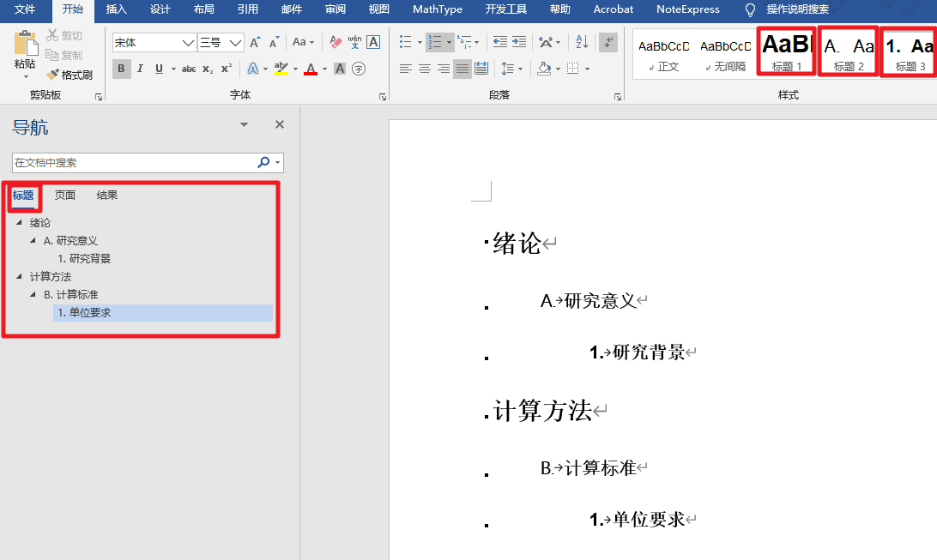The width and height of the screenshot is (937, 560).
Task: Toggle center paragraph alignment
Action: point(424,69)
